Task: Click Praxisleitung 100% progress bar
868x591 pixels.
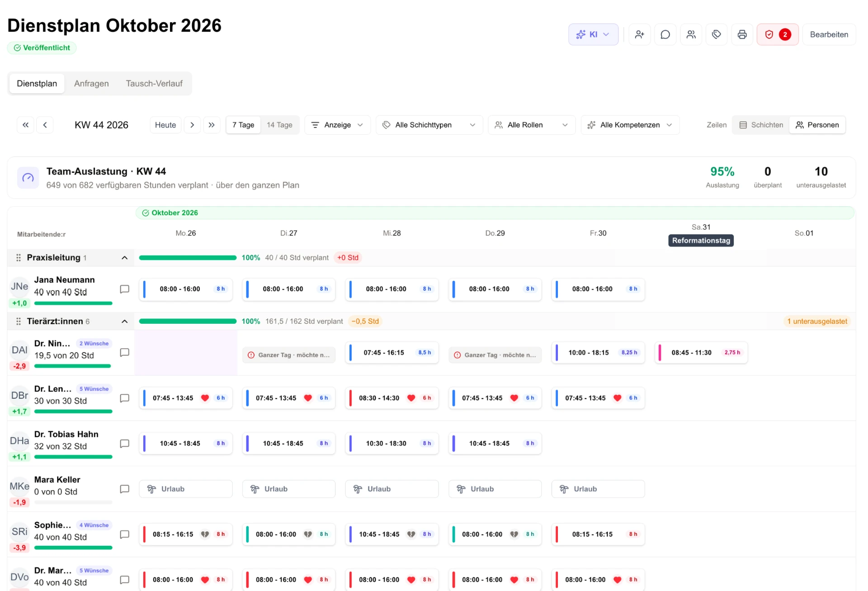Action: point(188,258)
